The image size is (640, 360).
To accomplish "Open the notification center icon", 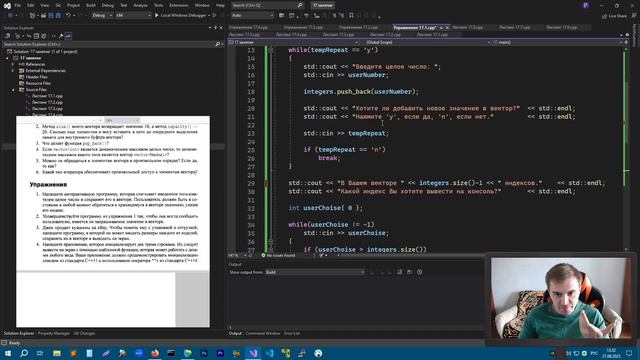I will tap(629, 353).
